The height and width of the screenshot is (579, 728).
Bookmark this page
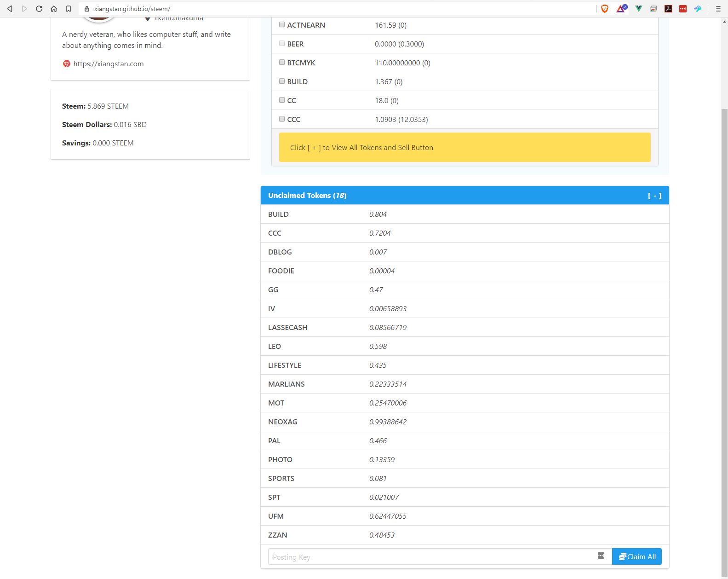(x=69, y=9)
